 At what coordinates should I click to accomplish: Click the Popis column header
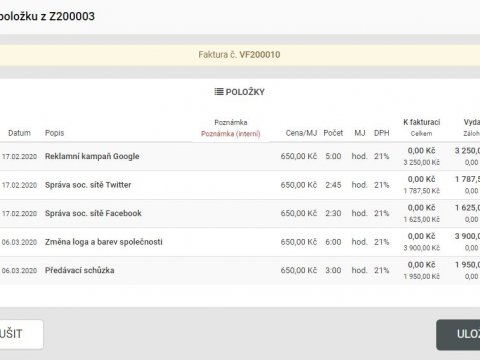(x=54, y=133)
